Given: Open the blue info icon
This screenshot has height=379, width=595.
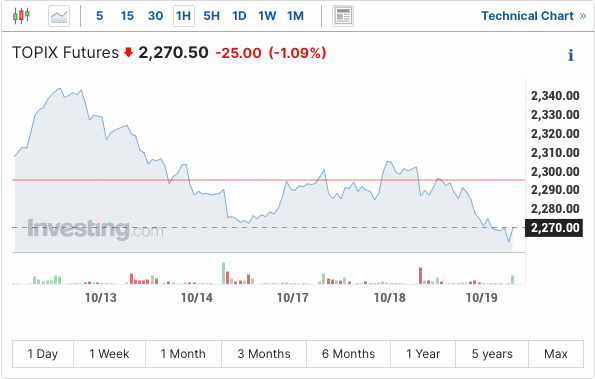Looking at the screenshot, I should click(x=570, y=55).
